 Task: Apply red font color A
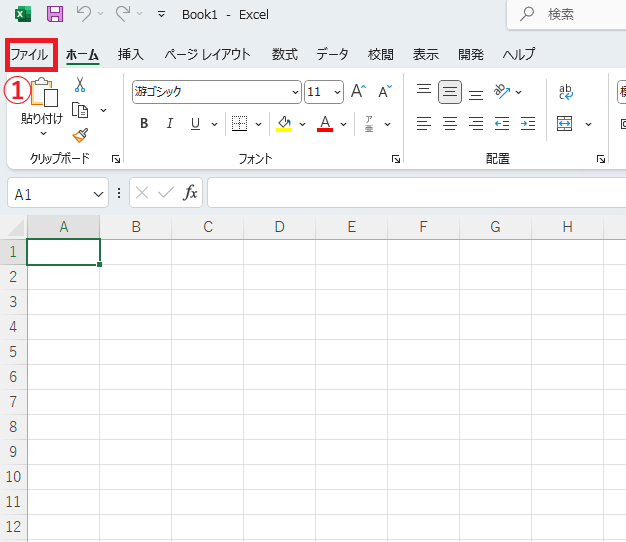click(x=325, y=124)
